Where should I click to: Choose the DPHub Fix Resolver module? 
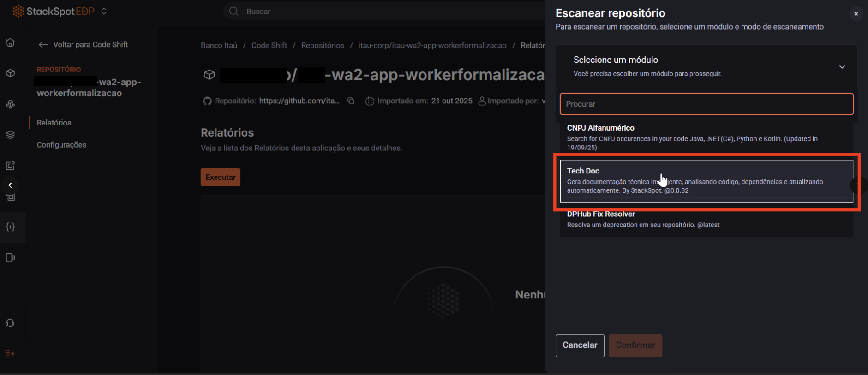[706, 220]
